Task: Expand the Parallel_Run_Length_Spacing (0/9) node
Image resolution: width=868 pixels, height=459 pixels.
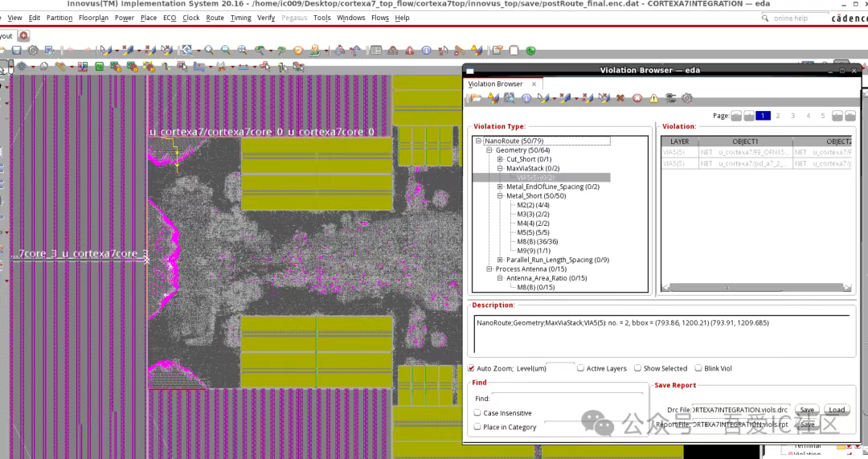Action: 500,260
